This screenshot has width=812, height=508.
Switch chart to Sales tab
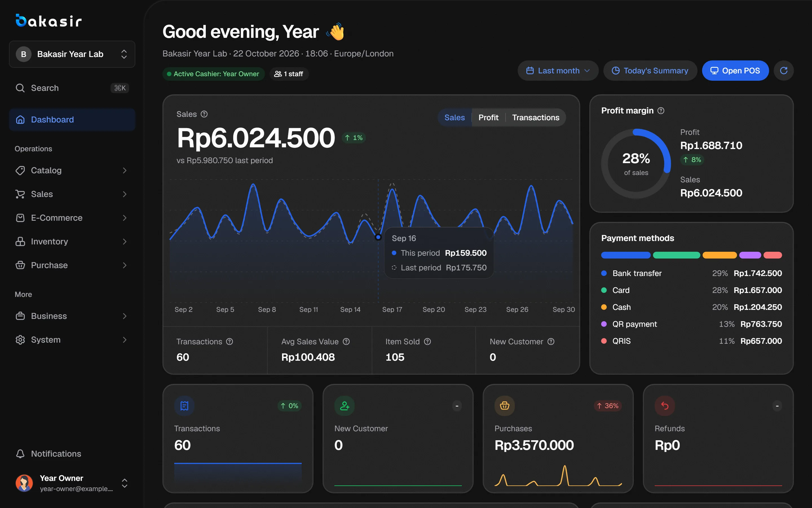[x=455, y=118]
